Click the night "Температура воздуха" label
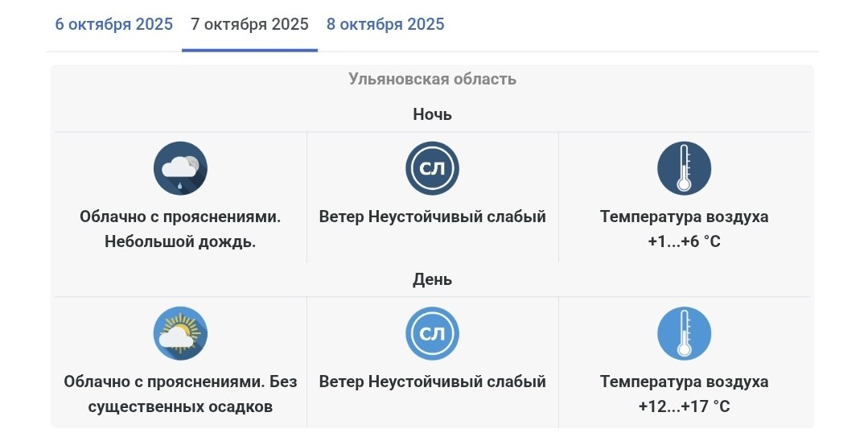Image resolution: width=868 pixels, height=433 pixels. [x=684, y=216]
